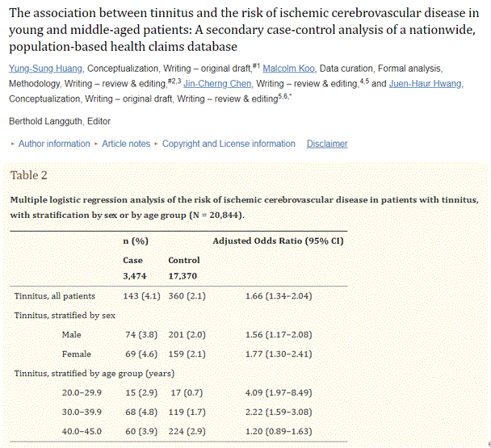Viewport: 491px width, 448px height.
Task: Click the table caption about logistic regression
Action: pyautogui.click(x=244, y=207)
